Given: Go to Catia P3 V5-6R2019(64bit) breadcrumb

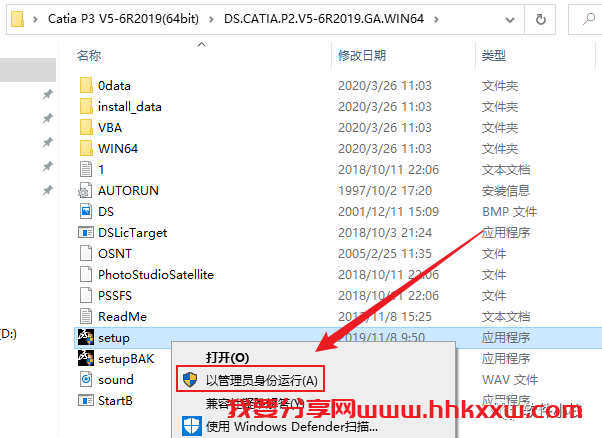Looking at the screenshot, I should coord(123,19).
